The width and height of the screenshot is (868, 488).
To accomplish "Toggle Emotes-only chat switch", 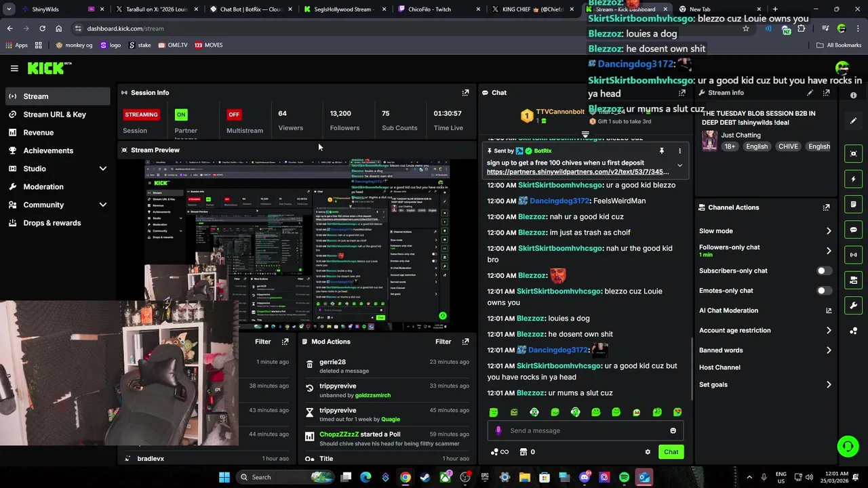I will click(824, 291).
